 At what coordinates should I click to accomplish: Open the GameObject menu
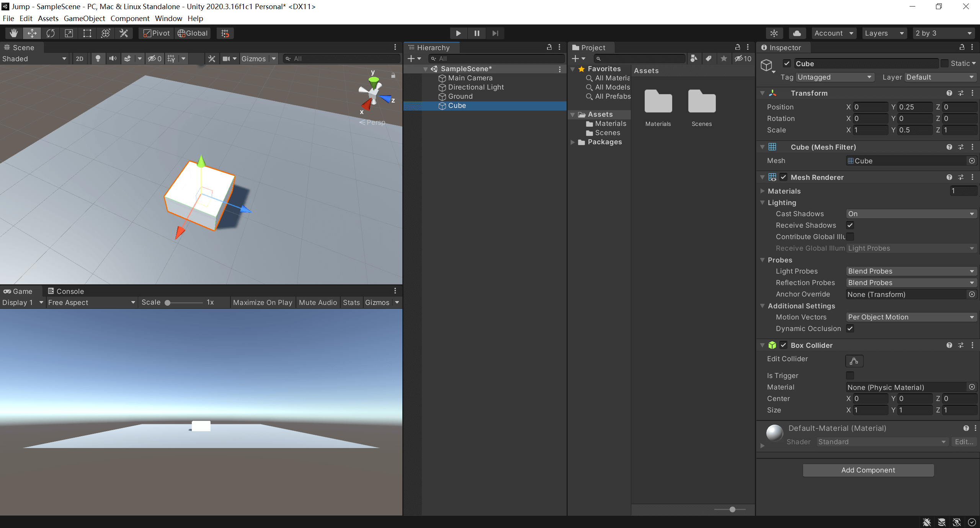84,18
